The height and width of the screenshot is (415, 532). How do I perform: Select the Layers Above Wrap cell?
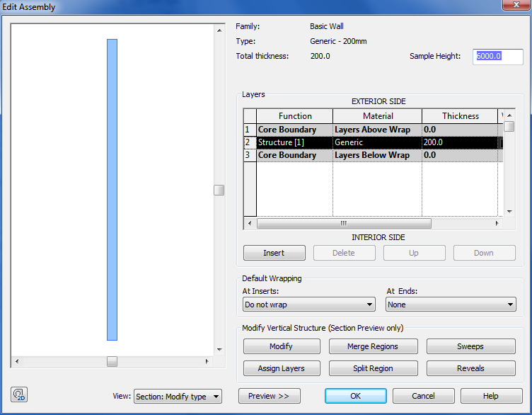(377, 130)
